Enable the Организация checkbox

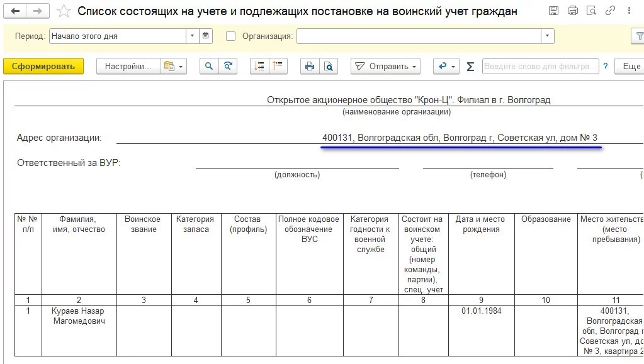pyautogui.click(x=232, y=35)
